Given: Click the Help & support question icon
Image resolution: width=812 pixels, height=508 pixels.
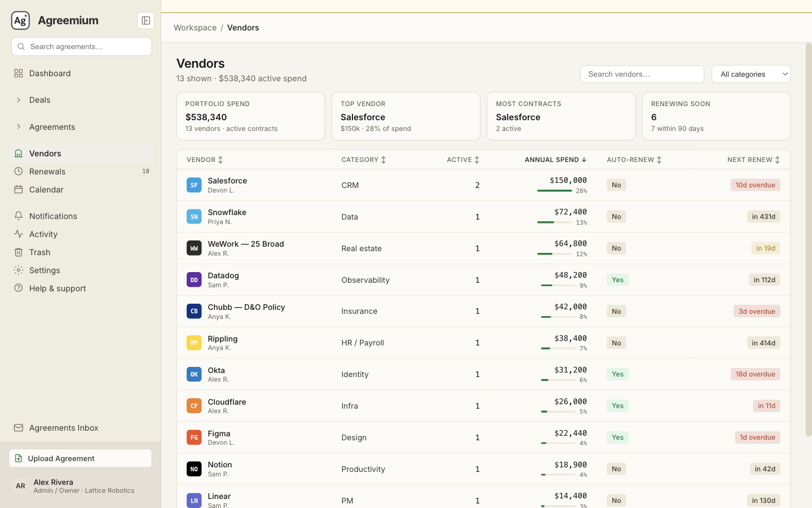Looking at the screenshot, I should (19, 288).
